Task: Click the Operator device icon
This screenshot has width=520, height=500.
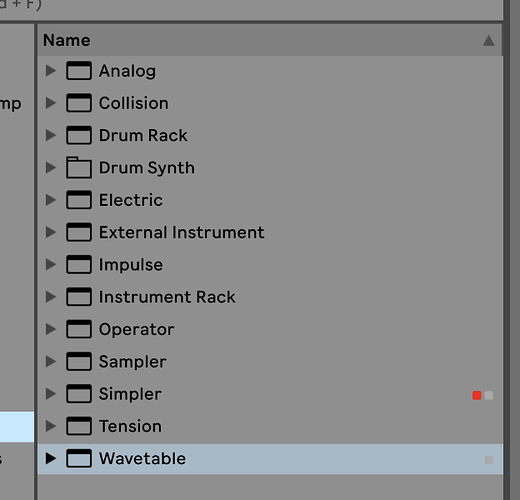Action: pos(79,329)
